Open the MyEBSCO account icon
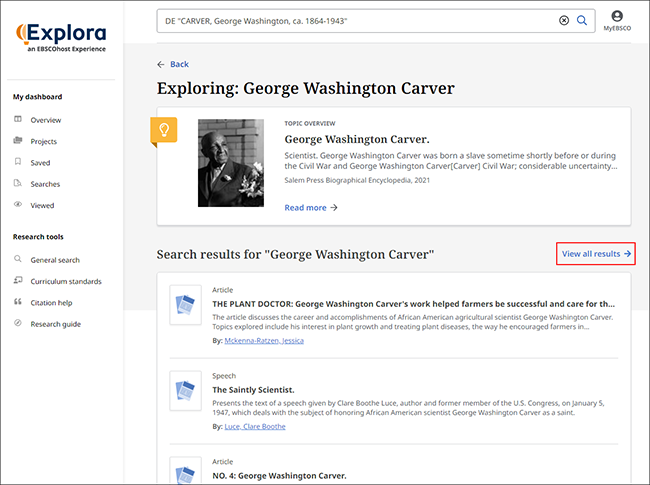 point(617,16)
